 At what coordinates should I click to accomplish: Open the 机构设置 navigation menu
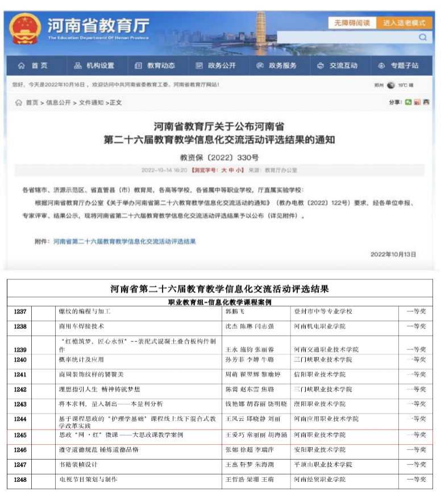[94, 66]
